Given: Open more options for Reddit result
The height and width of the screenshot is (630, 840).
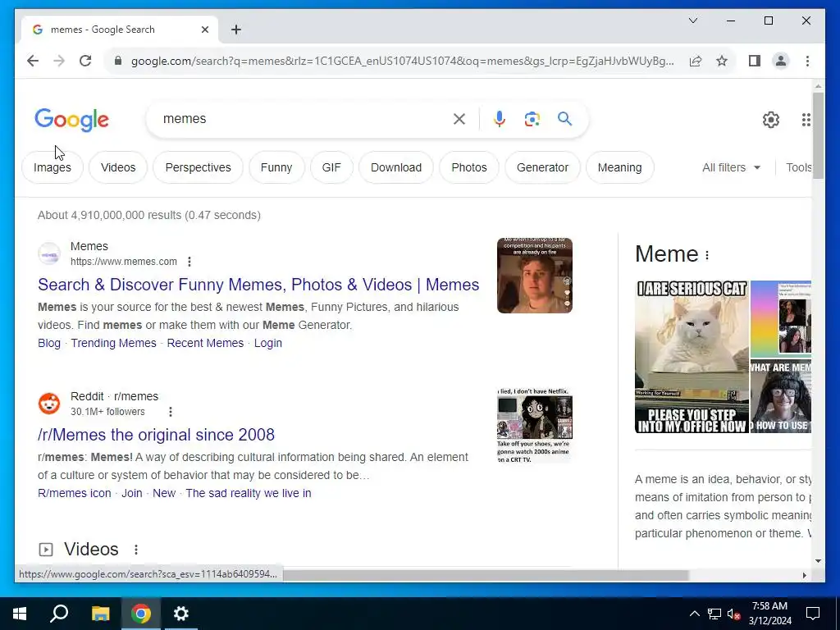Looking at the screenshot, I should (x=171, y=412).
